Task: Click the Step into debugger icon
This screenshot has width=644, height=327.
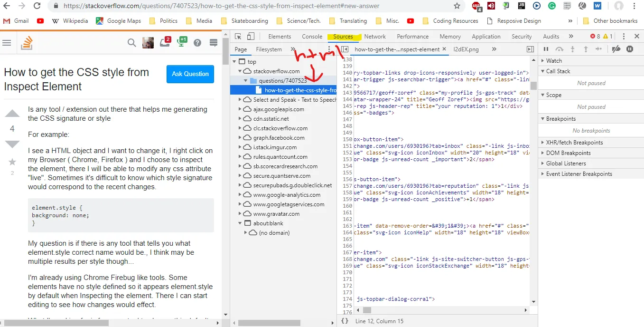Action: 573,49
